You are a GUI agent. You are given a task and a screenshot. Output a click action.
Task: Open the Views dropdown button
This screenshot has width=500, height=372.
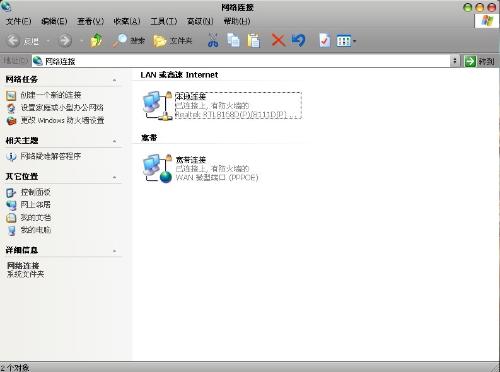(x=346, y=41)
